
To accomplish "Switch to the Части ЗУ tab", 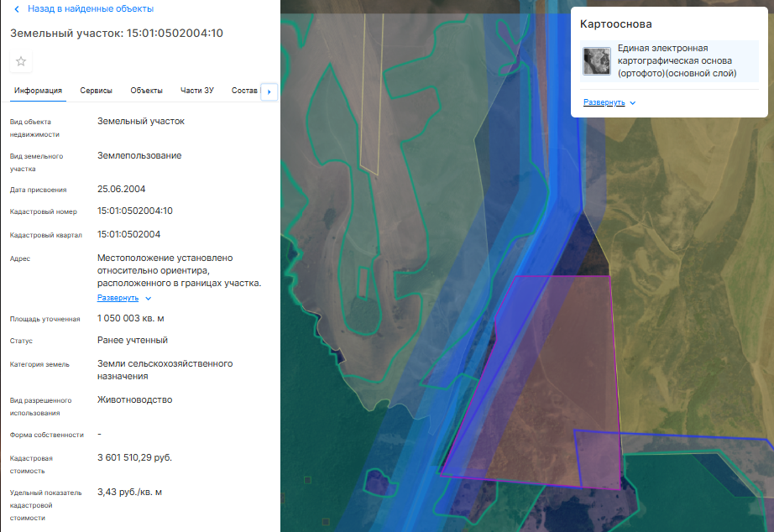I will click(197, 91).
